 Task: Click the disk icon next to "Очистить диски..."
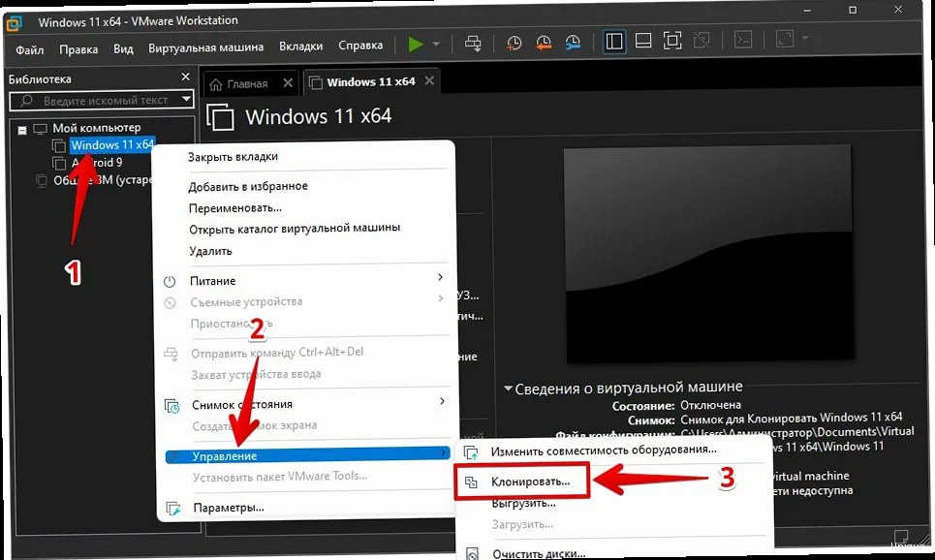(x=472, y=554)
